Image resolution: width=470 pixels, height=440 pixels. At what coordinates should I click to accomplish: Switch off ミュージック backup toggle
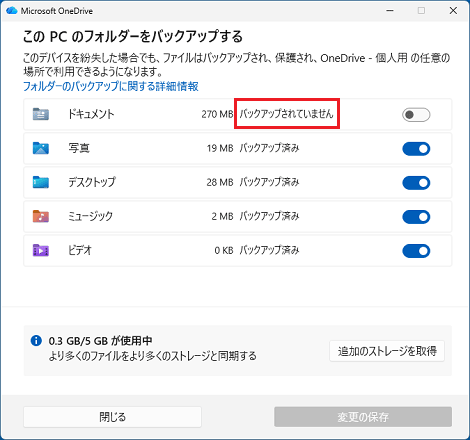416,217
